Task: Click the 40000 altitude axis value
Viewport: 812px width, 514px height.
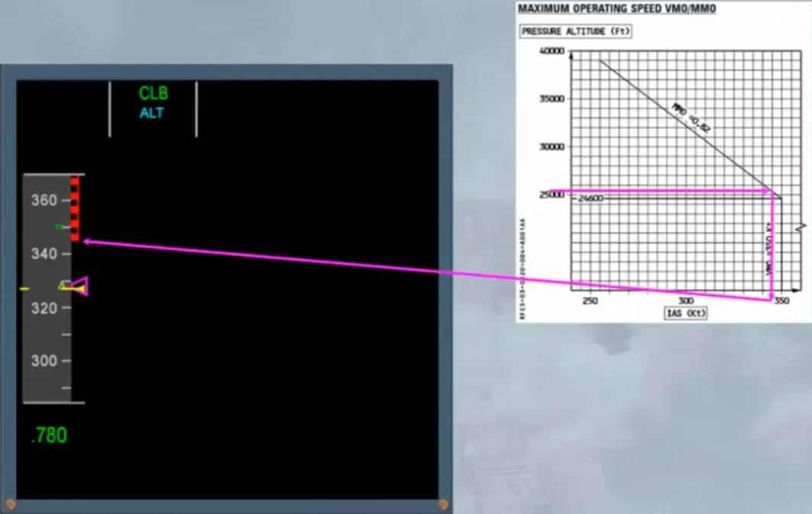Action: pyautogui.click(x=552, y=51)
